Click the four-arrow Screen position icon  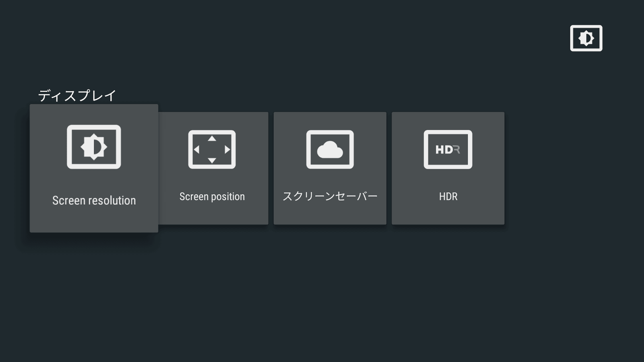[x=212, y=149]
